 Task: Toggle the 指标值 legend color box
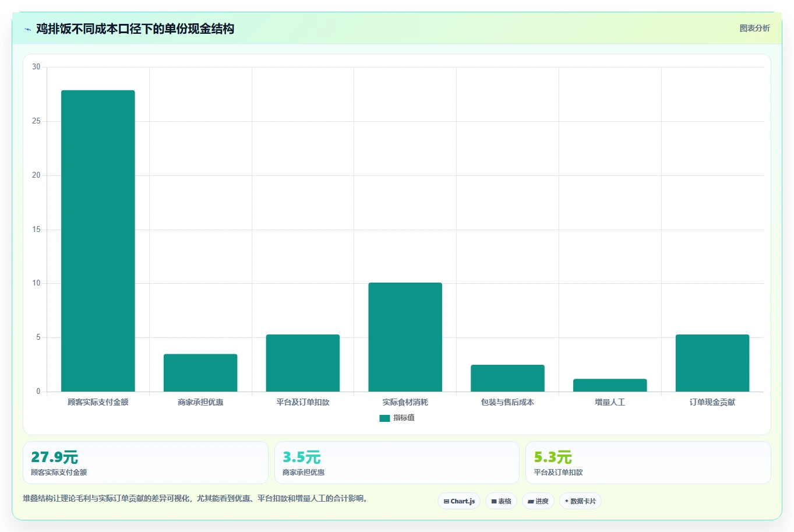(x=384, y=418)
